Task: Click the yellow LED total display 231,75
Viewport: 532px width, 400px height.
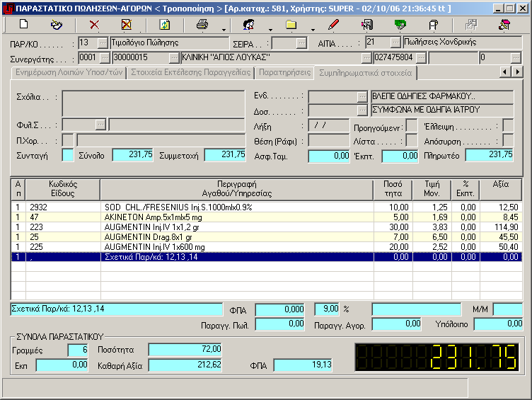Action: (436, 357)
